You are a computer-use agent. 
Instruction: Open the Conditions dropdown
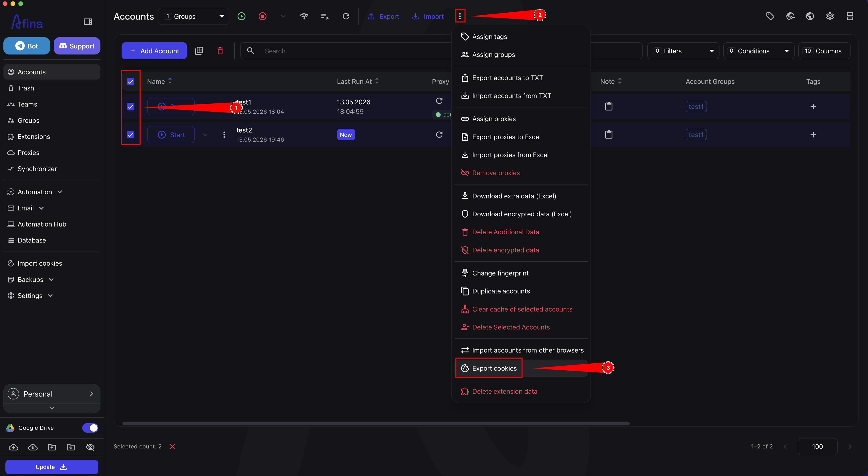pos(759,51)
